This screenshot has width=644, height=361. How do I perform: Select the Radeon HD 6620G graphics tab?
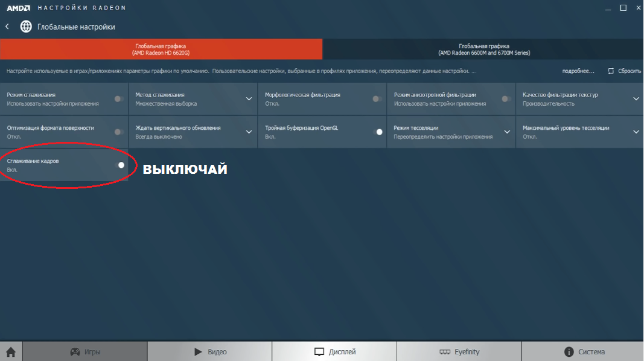[161, 50]
